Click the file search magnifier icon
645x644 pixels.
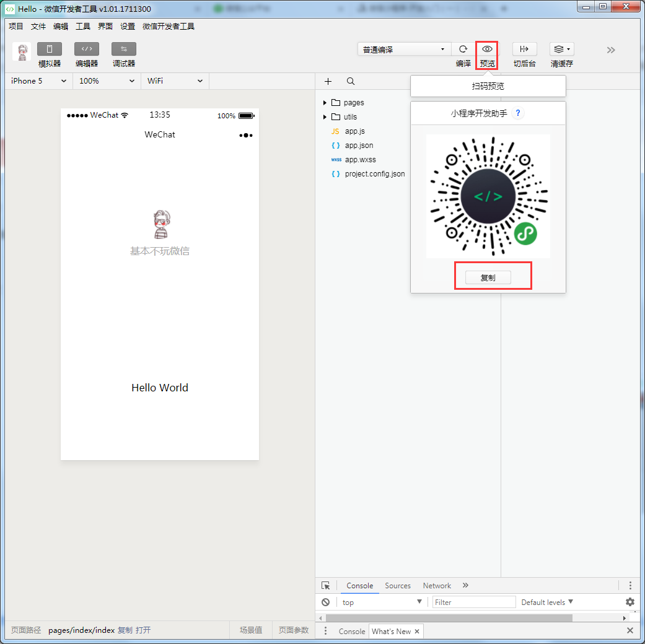pos(351,81)
